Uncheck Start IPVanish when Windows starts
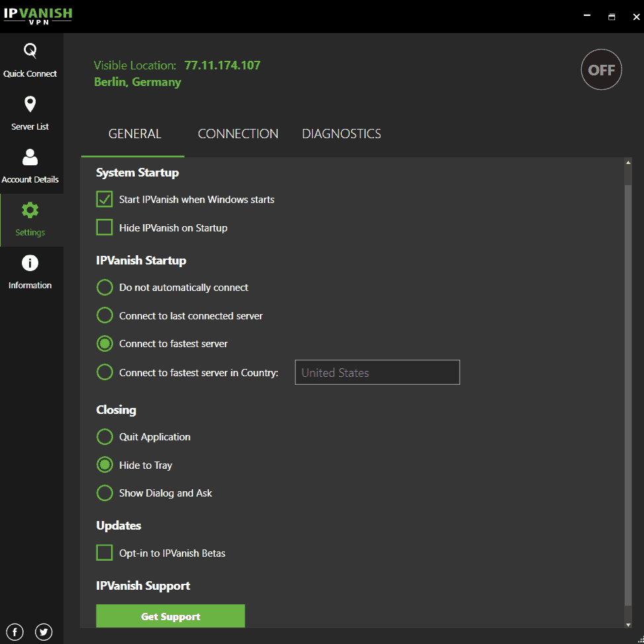Viewport: 644px width, 644px height. [x=104, y=200]
